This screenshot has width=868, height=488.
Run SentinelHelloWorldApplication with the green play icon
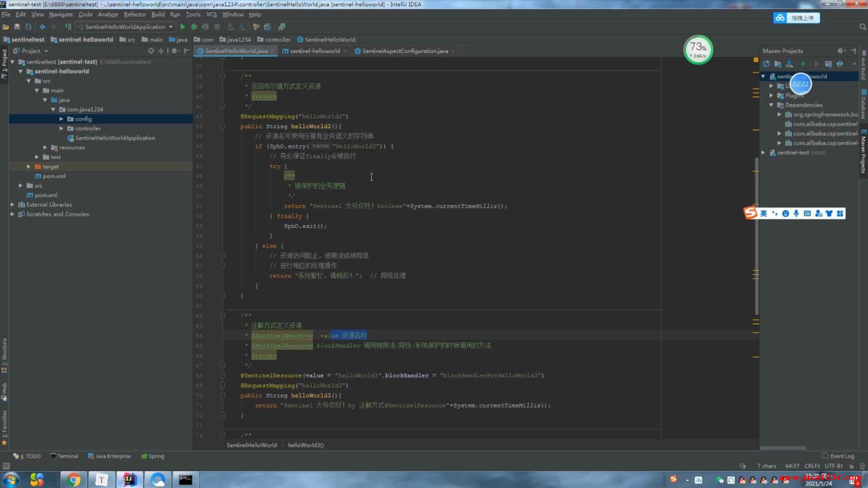coord(183,27)
